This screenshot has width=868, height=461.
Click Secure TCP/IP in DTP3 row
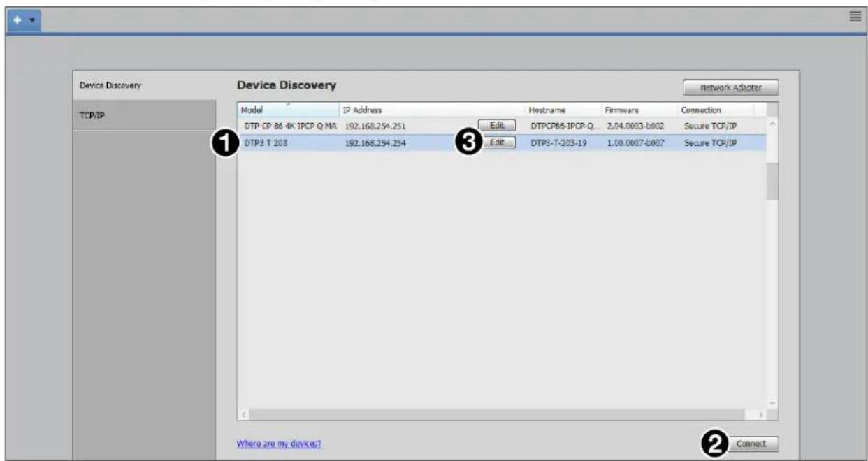tap(710, 143)
